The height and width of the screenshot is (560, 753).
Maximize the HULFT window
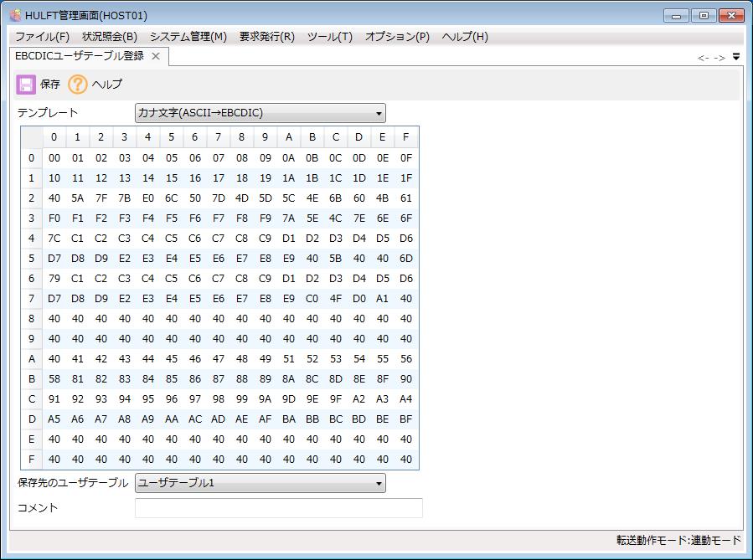704,16
